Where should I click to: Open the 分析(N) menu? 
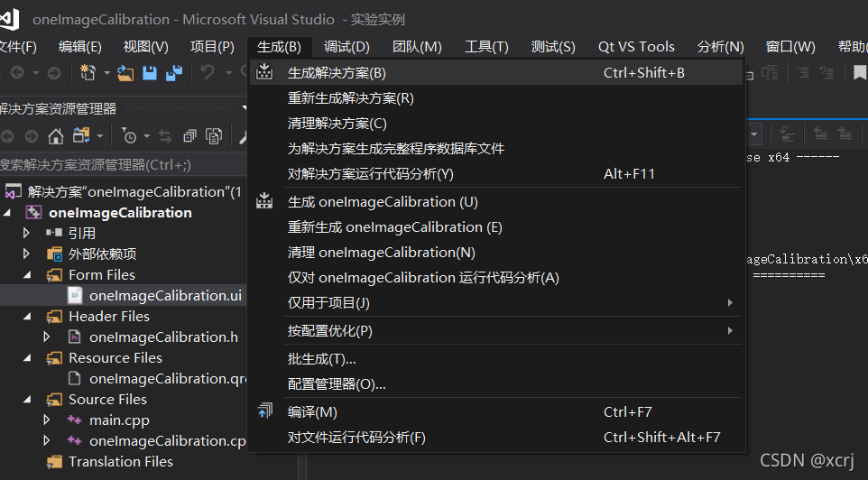tap(720, 47)
